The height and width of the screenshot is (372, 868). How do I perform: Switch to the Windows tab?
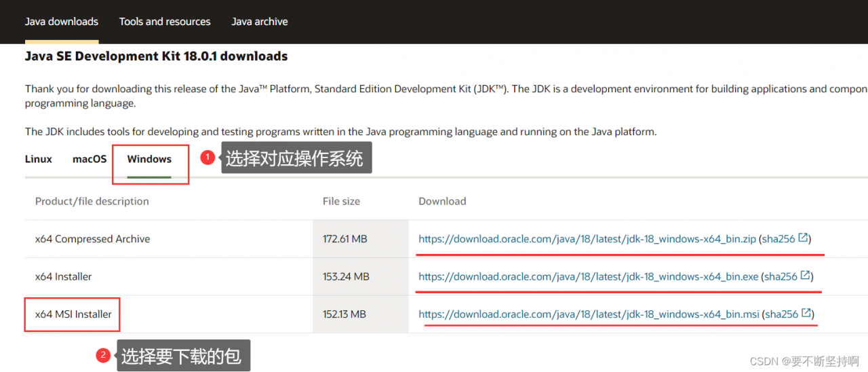[149, 160]
